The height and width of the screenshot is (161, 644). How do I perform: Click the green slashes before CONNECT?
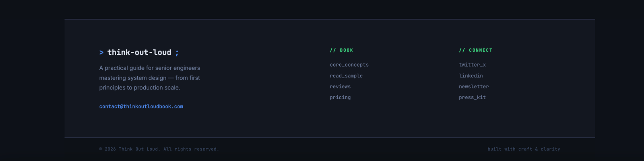pos(462,50)
